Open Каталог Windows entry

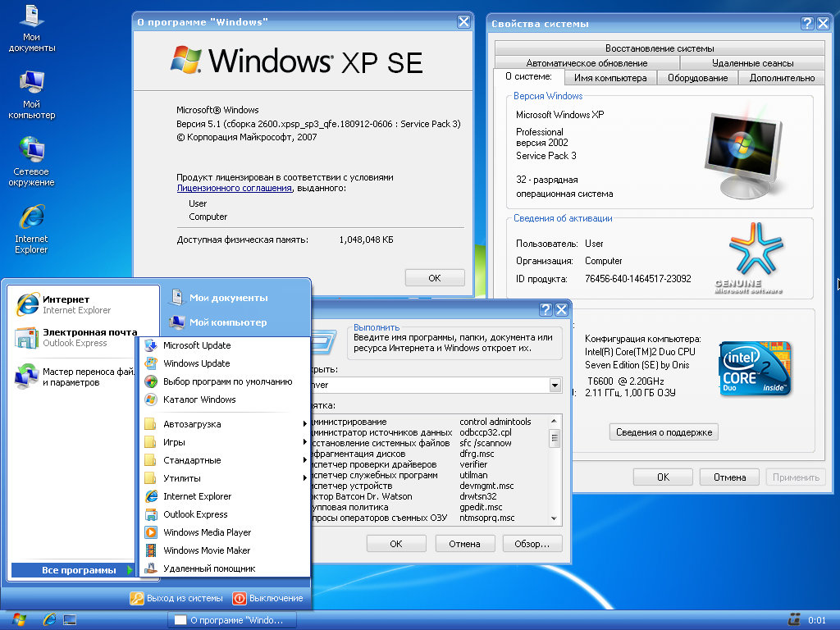coord(225,399)
